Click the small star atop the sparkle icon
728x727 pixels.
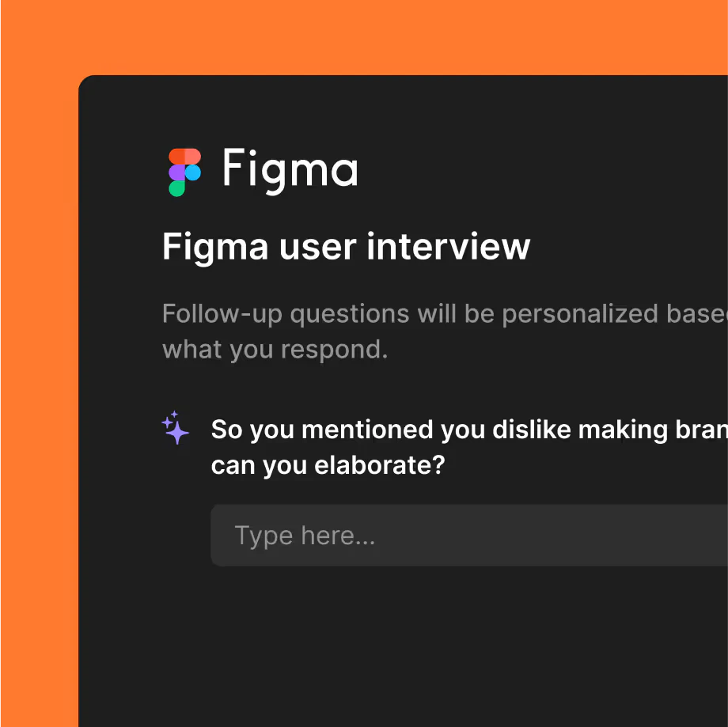point(175,414)
